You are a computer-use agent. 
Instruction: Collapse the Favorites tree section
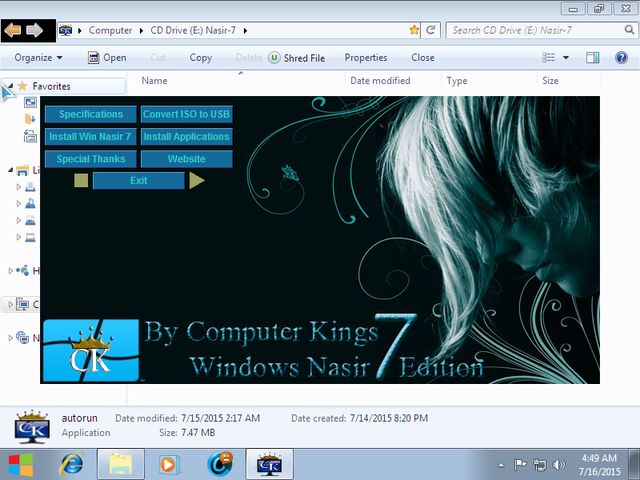[10, 86]
